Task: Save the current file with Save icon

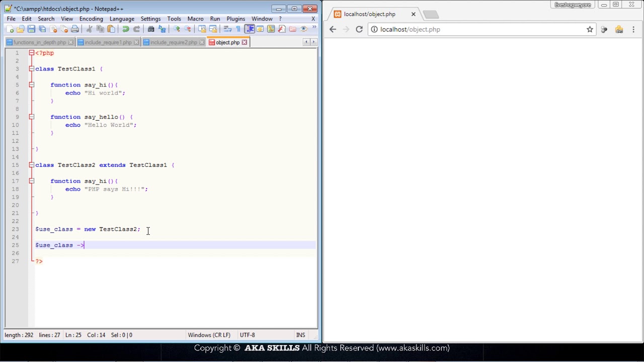Action: click(x=31, y=29)
